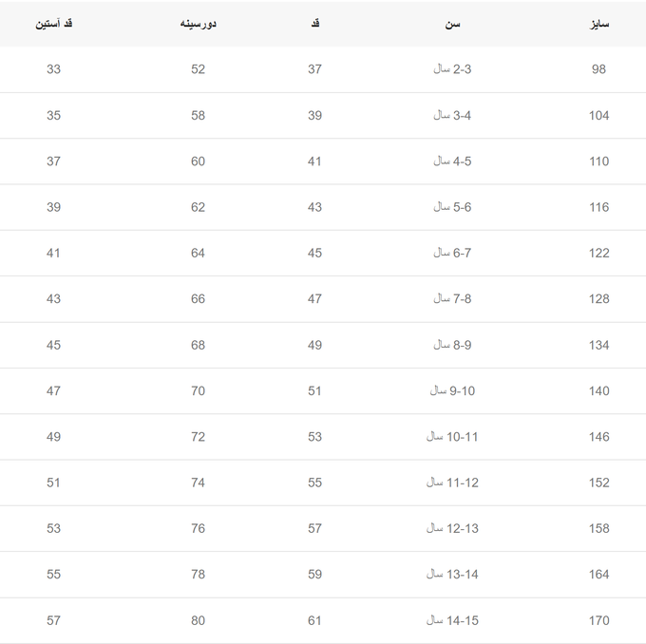Screen dimensions: 646x644
Task: Click the 10-11 سال age cell
Action: click(x=452, y=437)
